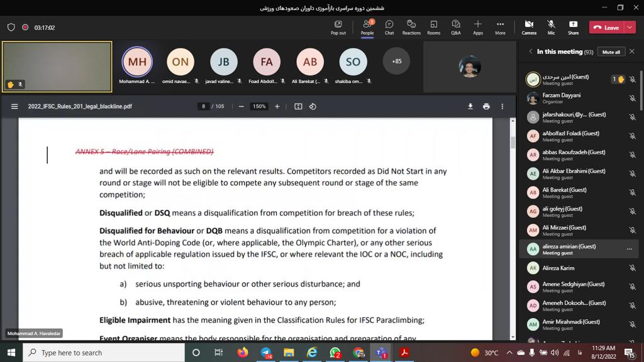Open the Apps menu

click(x=478, y=27)
